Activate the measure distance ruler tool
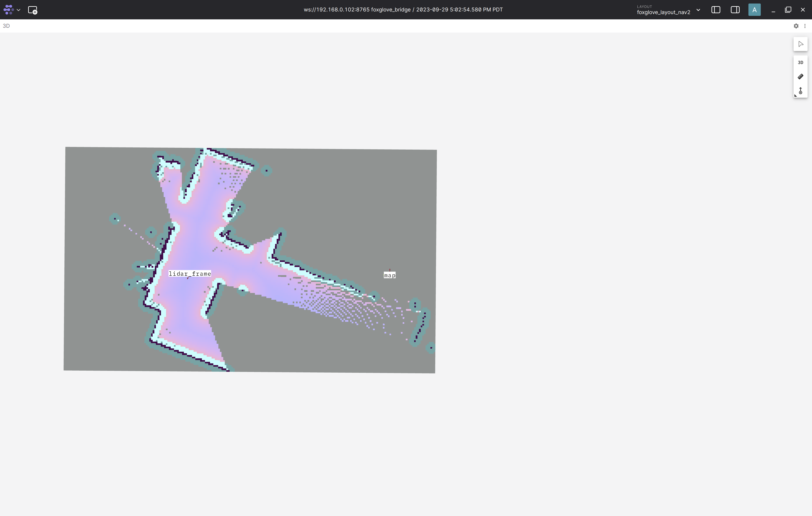The width and height of the screenshot is (812, 516). 801,77
